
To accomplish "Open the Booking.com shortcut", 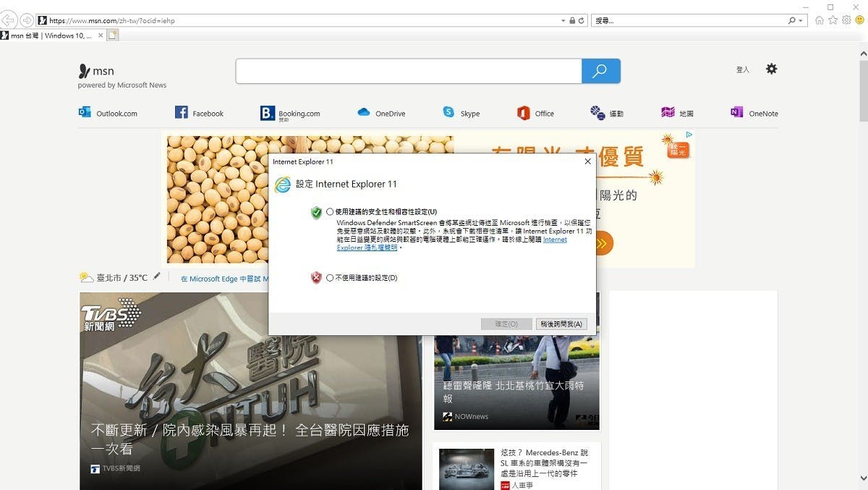I will (x=290, y=114).
